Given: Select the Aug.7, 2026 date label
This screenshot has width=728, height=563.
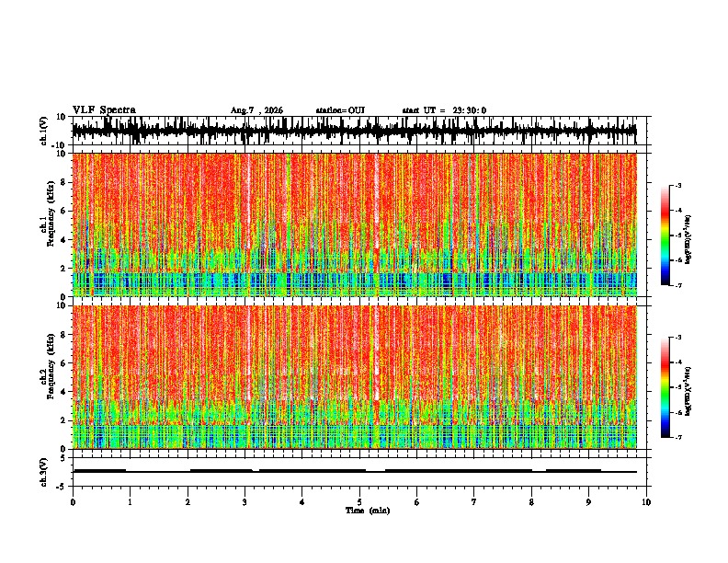Looking at the screenshot, I should 256,110.
